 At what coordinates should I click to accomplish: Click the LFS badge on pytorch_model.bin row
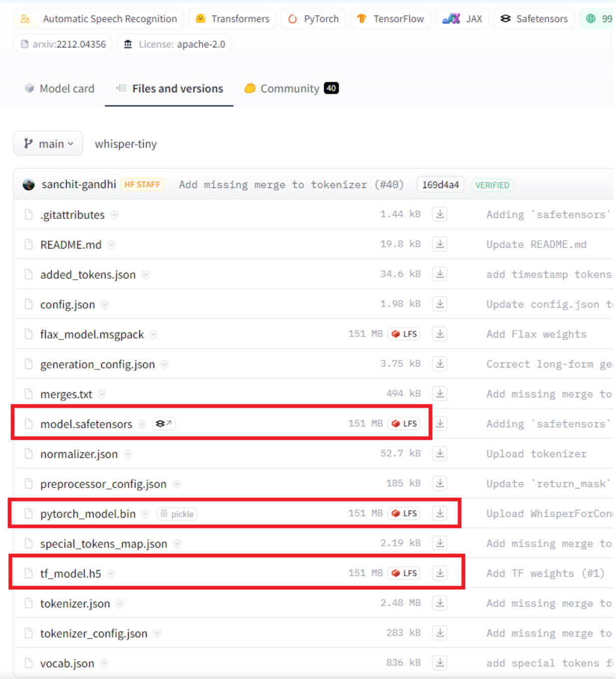[x=404, y=513]
